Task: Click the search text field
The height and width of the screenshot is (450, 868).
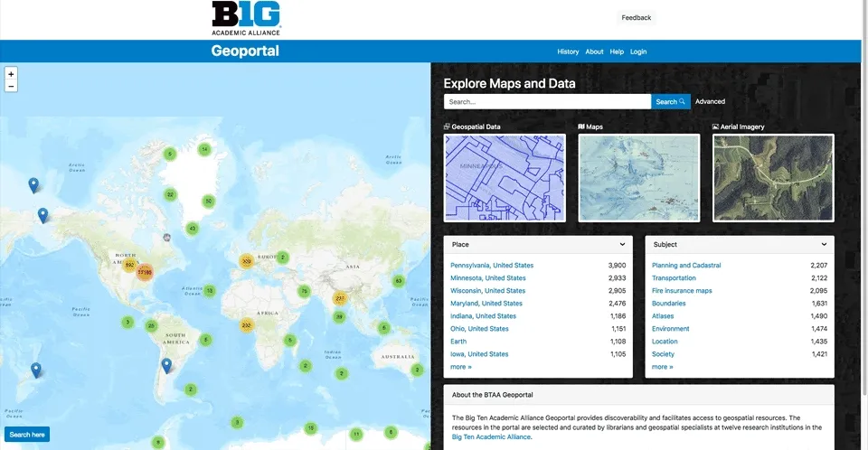Action: coord(547,102)
